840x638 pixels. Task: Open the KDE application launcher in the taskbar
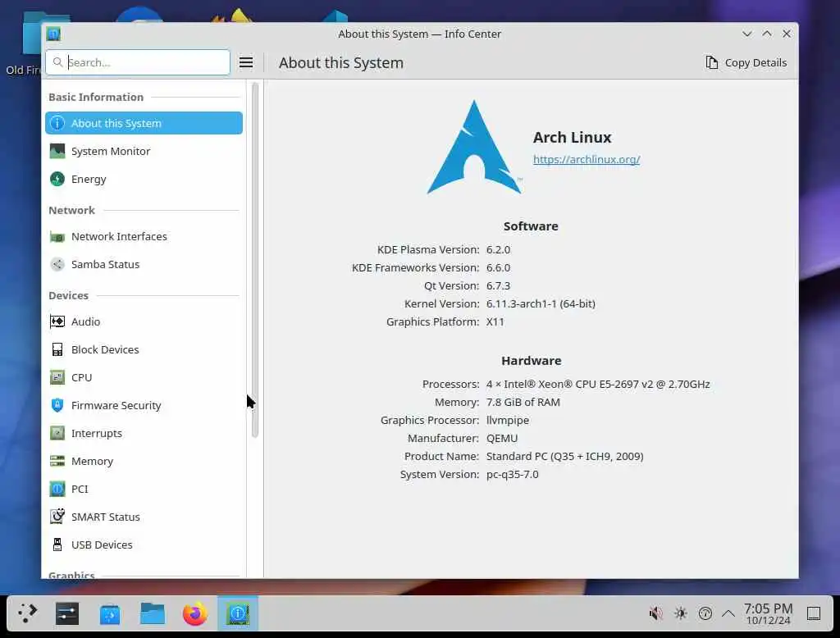[x=27, y=613]
